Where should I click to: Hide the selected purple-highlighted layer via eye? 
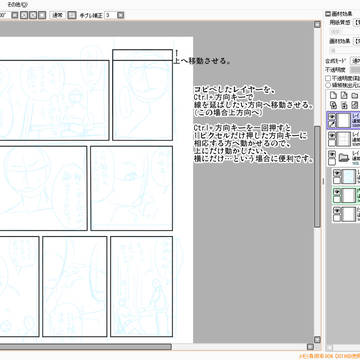coord(332,117)
